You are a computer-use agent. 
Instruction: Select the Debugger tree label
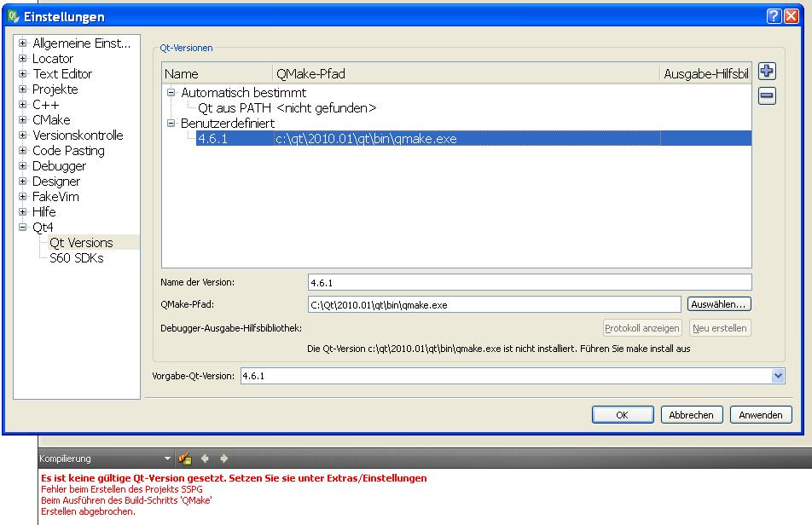(x=59, y=166)
